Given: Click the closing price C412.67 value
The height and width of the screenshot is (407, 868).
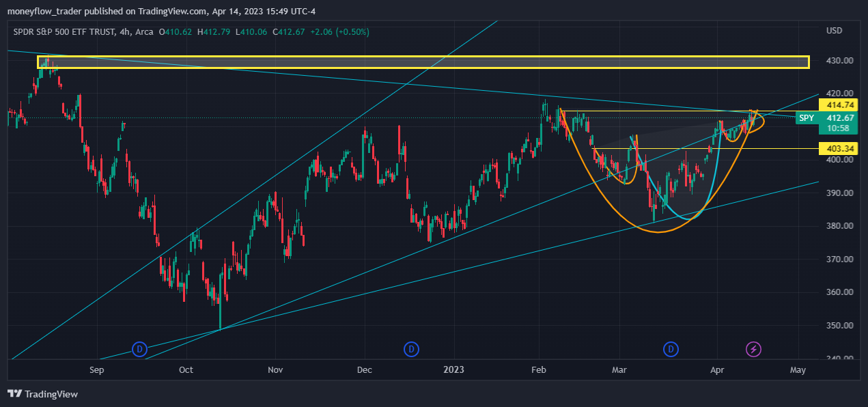Looking at the screenshot, I should [290, 31].
